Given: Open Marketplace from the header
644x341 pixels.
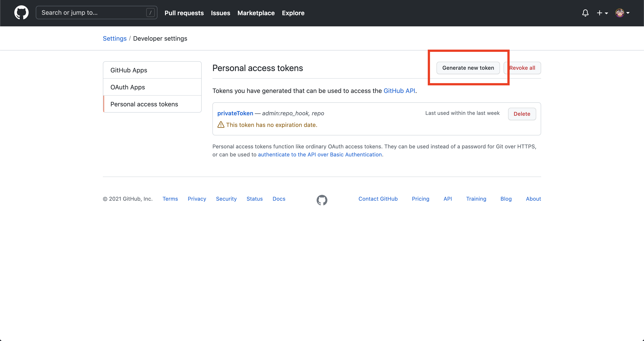Looking at the screenshot, I should (x=256, y=13).
